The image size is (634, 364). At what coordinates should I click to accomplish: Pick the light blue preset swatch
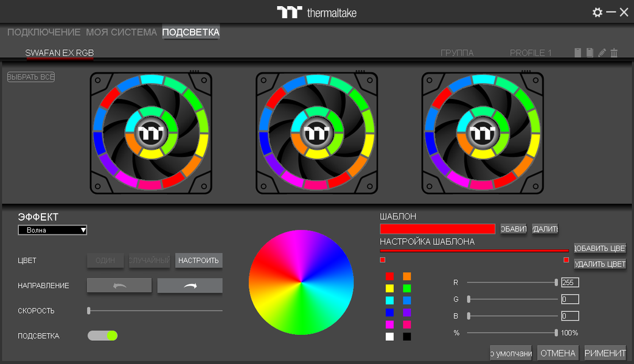pyautogui.click(x=407, y=301)
